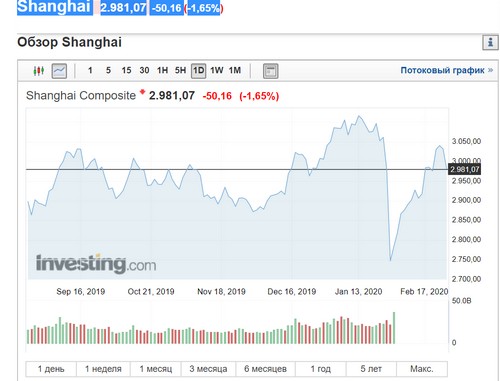Image resolution: width=500 pixels, height=381 pixels.
Task: Click the red (-1,65%) value in chart
Action: pyautogui.click(x=259, y=96)
